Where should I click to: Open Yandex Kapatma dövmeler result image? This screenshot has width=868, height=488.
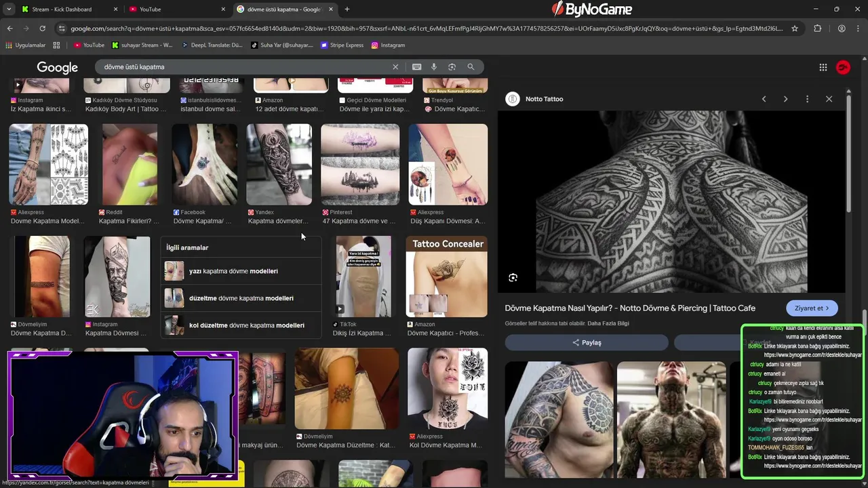click(x=279, y=164)
